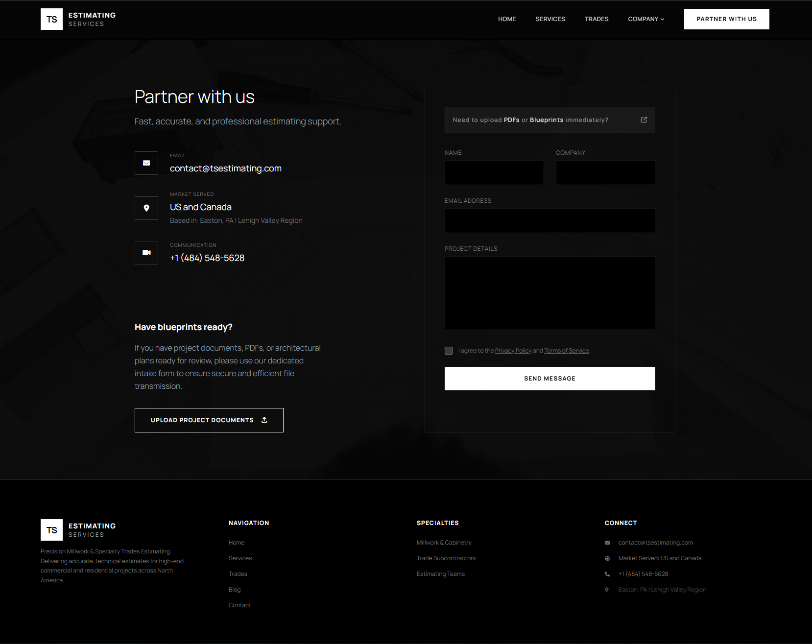Viewport: 812px width, 644px height.
Task: Click the Company input field
Action: click(x=605, y=173)
